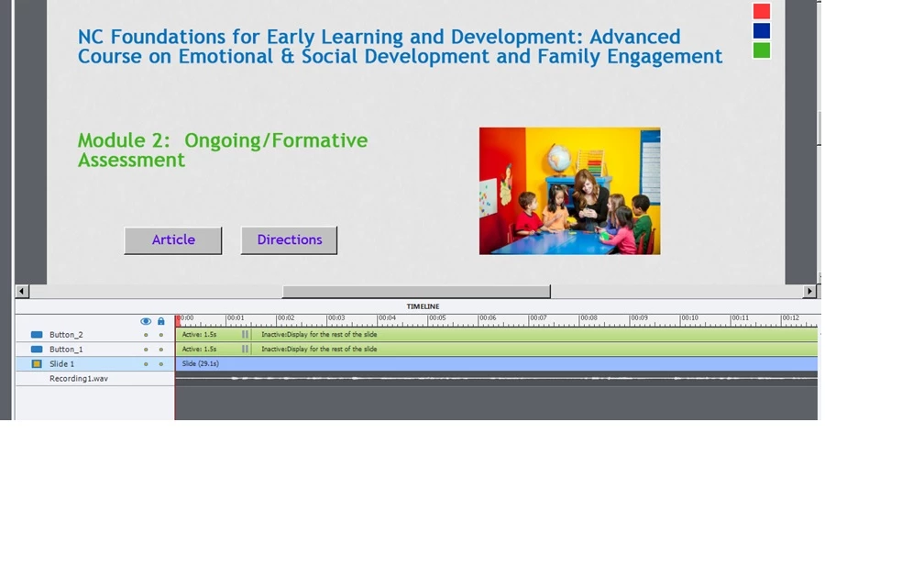Select the green square on the slide
924x578 pixels.
point(762,50)
